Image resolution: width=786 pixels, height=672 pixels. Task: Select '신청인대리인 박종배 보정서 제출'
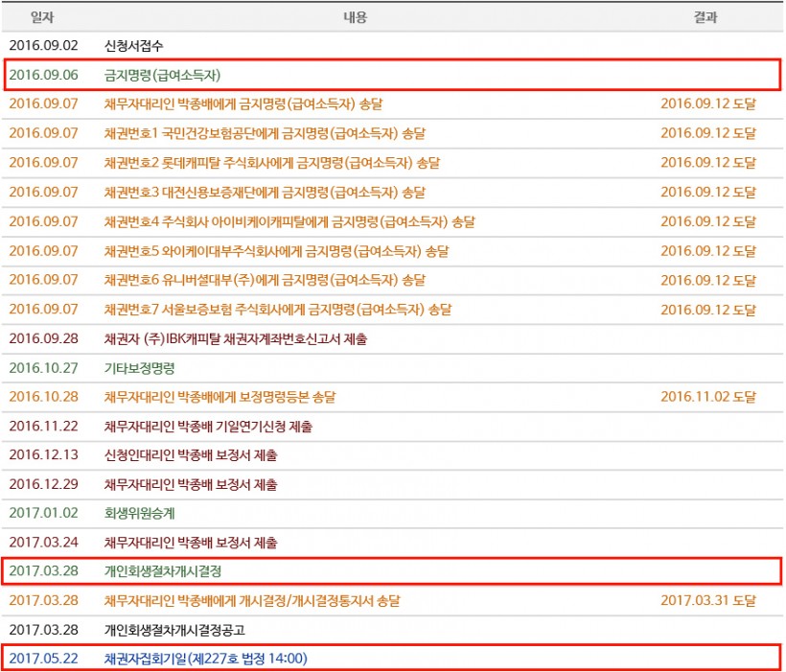tap(191, 456)
